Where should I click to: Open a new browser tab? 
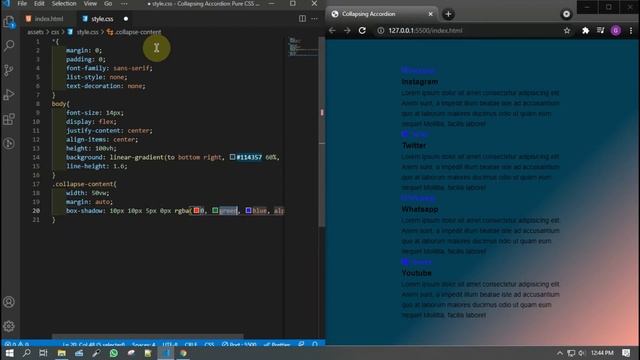(x=448, y=14)
